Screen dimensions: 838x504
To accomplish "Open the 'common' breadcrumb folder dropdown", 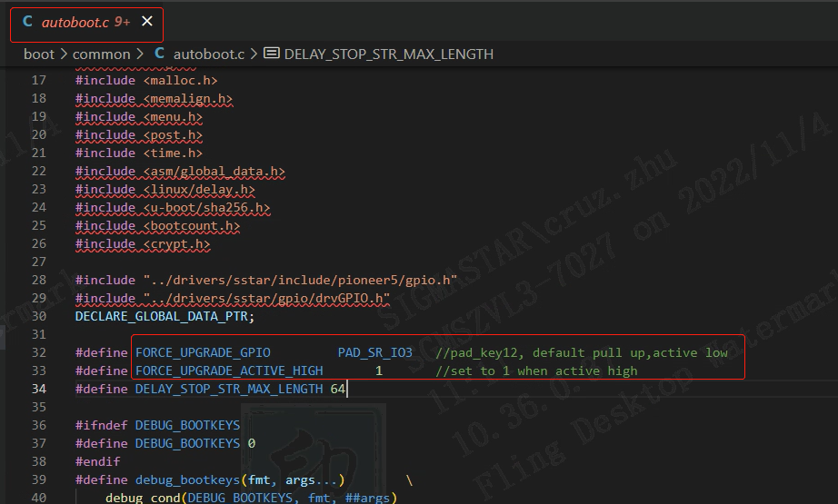I will tap(101, 54).
